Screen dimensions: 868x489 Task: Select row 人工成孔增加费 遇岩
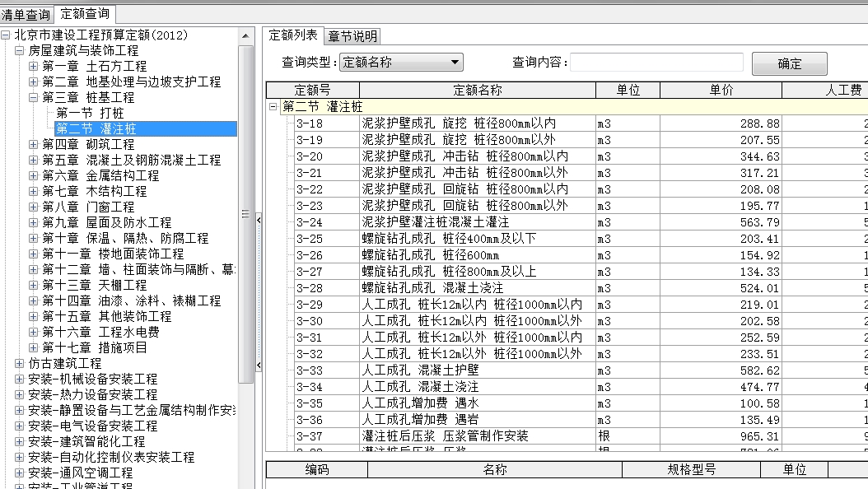point(581,420)
